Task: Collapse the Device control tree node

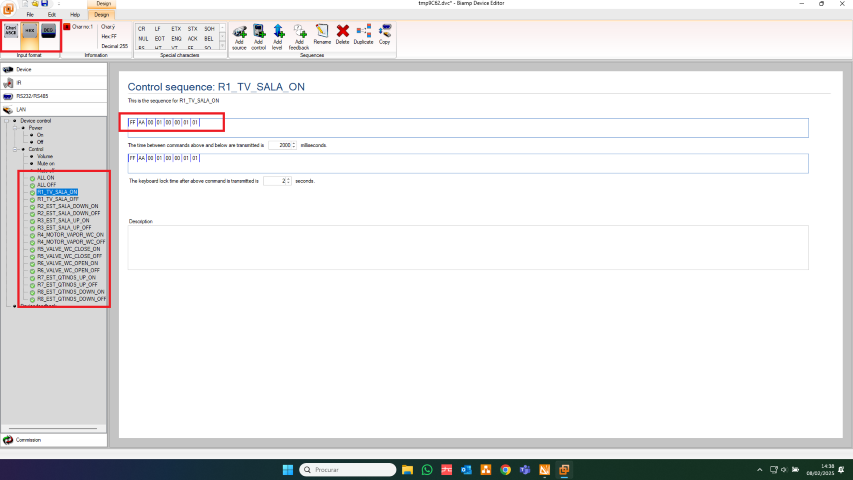Action: pyautogui.click(x=9, y=121)
